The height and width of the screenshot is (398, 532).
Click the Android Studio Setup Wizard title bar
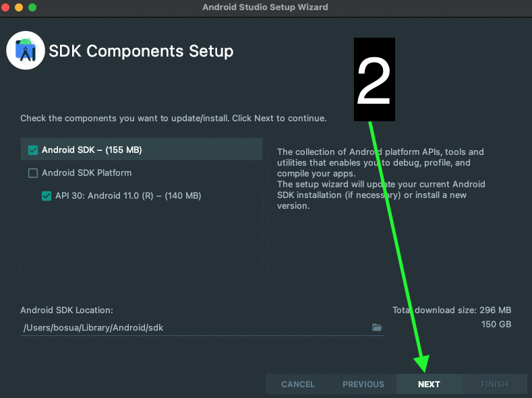pyautogui.click(x=266, y=7)
